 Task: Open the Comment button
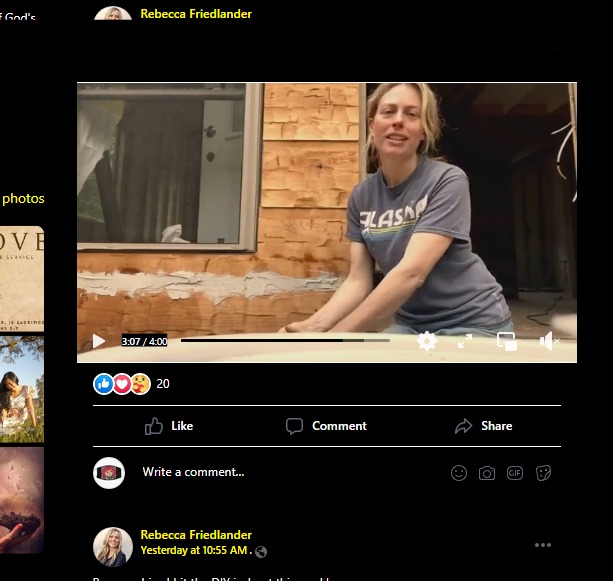326,426
